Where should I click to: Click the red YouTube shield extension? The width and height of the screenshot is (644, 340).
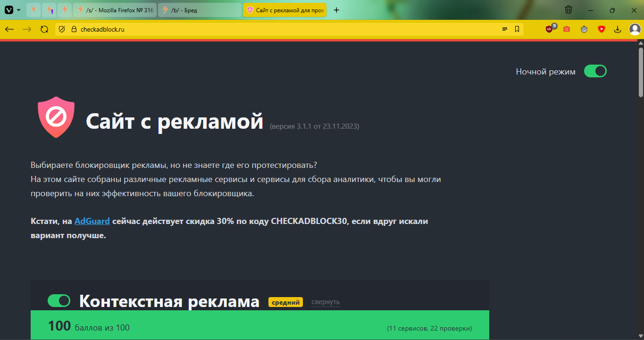[x=601, y=29]
